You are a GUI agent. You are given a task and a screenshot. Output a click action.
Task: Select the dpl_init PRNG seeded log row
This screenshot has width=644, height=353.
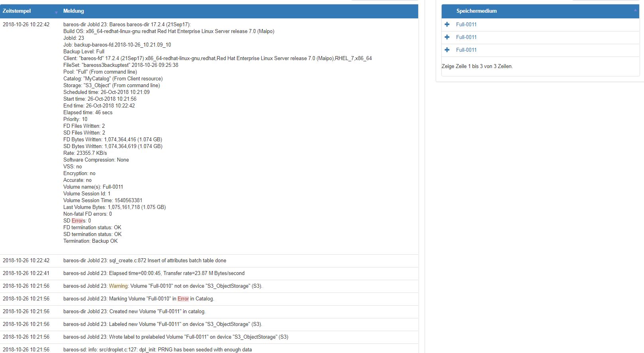(x=157, y=349)
